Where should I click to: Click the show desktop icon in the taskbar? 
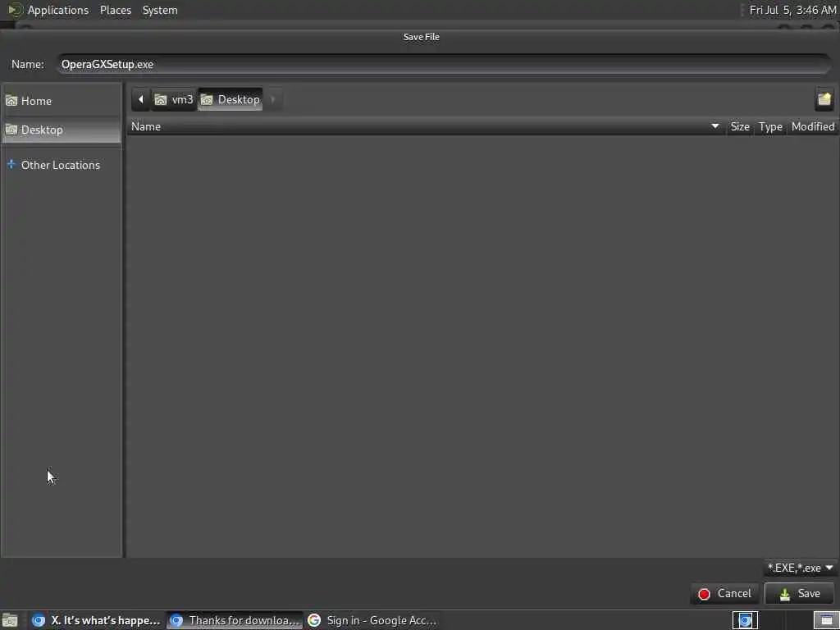(x=10, y=620)
